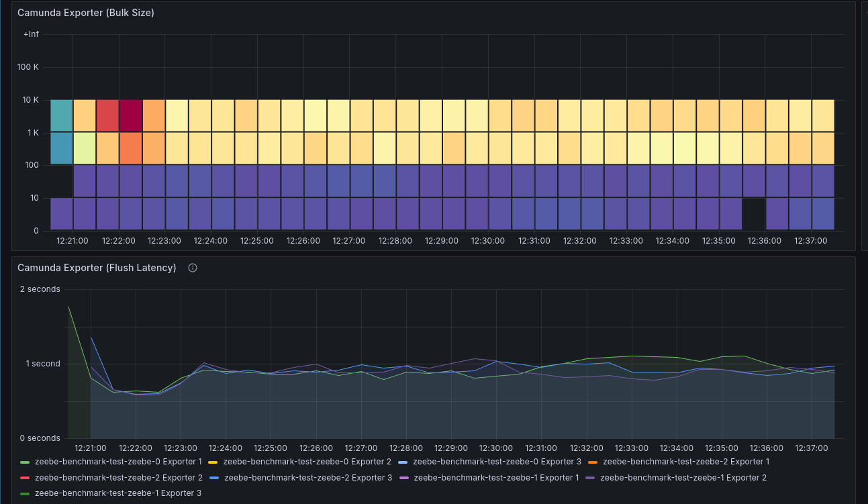Toggle series zeebe-benchmark-test-zeebe-1 Exporter 1 in legend
The width and height of the screenshot is (868, 504).
[497, 478]
